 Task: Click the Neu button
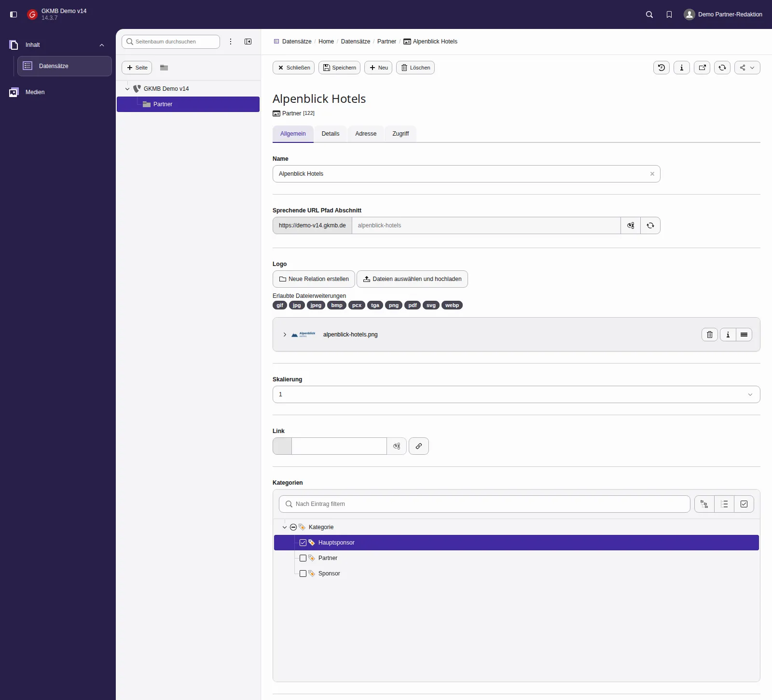[x=378, y=68]
